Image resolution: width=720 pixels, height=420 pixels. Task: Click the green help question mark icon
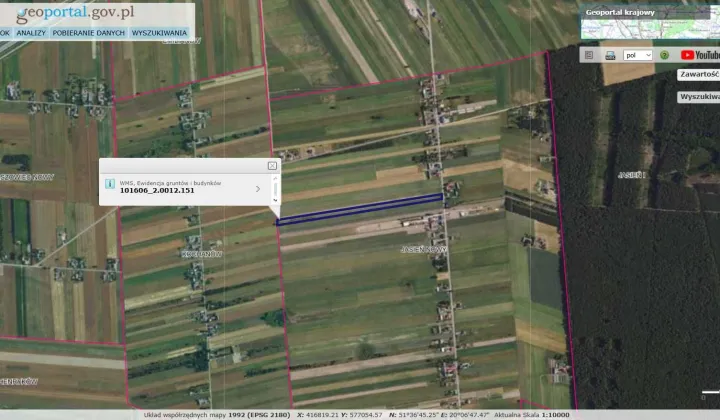pos(664,55)
